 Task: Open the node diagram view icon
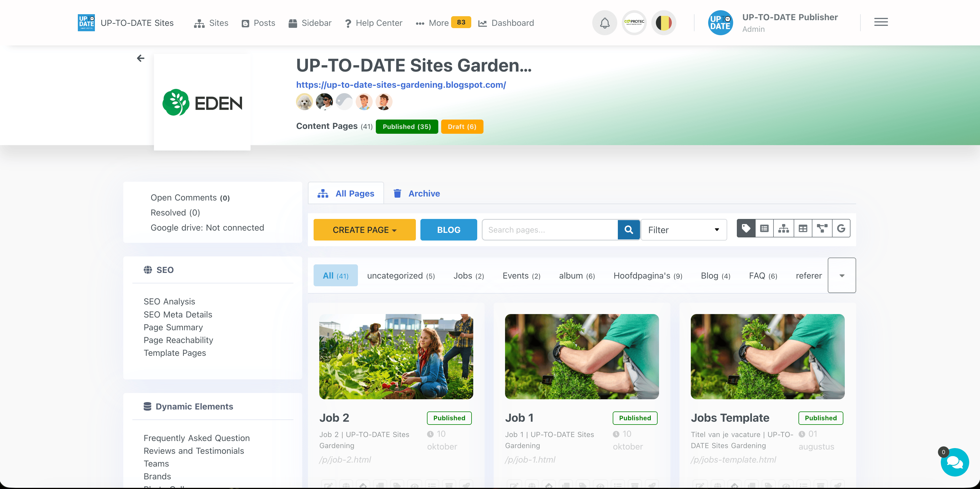pos(822,229)
